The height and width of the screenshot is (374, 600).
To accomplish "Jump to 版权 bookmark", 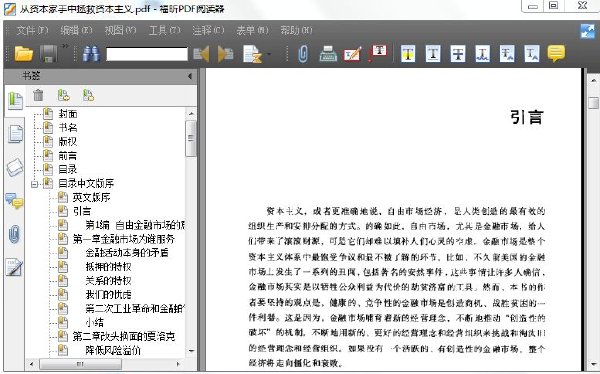I will tap(68, 141).
